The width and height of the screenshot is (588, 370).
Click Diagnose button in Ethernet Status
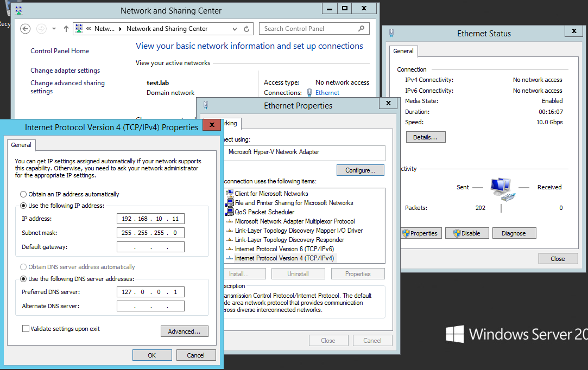tap(514, 233)
